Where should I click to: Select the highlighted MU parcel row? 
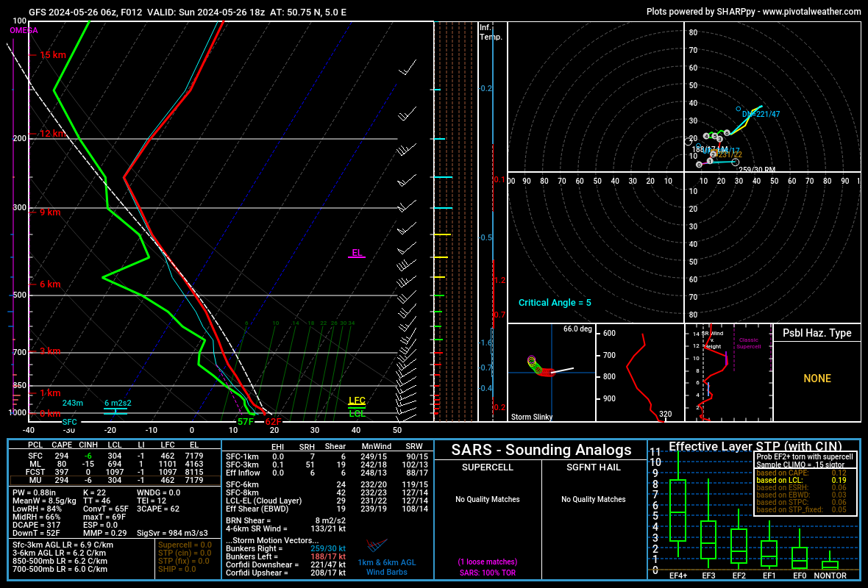(115, 480)
